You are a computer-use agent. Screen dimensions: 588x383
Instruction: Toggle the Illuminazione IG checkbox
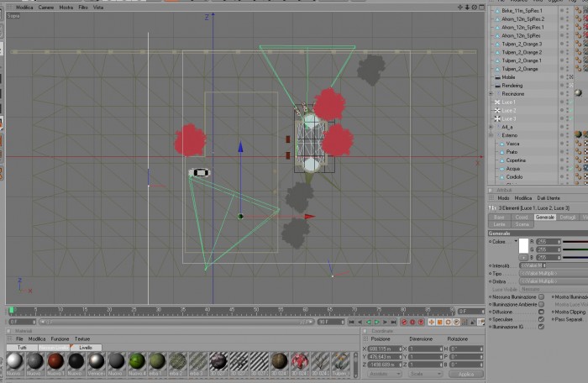tap(541, 327)
